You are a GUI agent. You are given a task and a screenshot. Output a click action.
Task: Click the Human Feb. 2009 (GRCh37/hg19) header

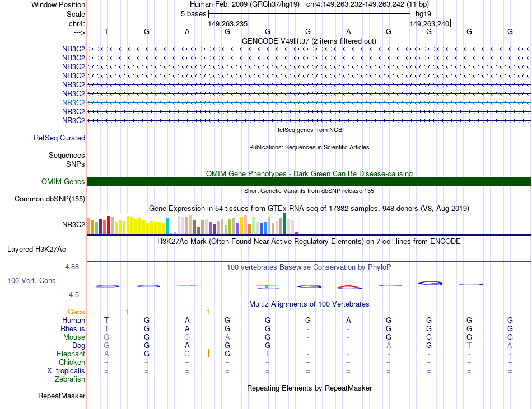click(x=245, y=4)
